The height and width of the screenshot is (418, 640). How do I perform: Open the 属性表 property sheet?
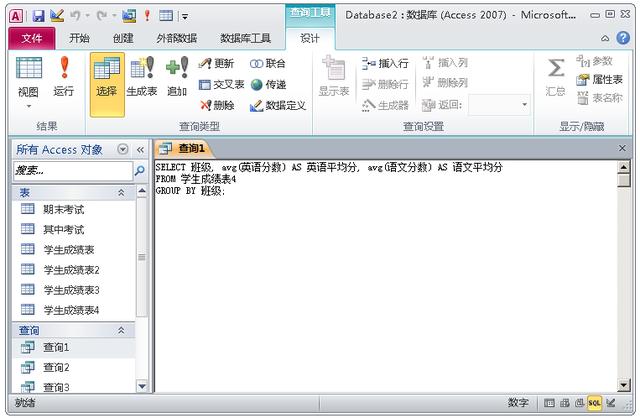click(x=600, y=80)
